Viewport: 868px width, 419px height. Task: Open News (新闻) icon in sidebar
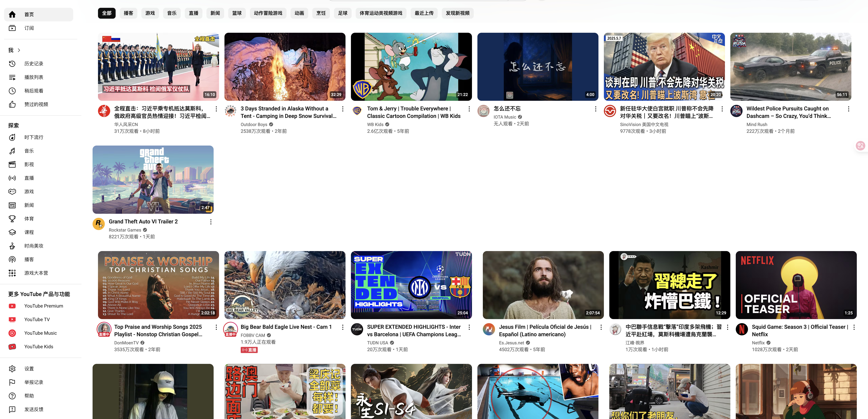click(x=12, y=205)
